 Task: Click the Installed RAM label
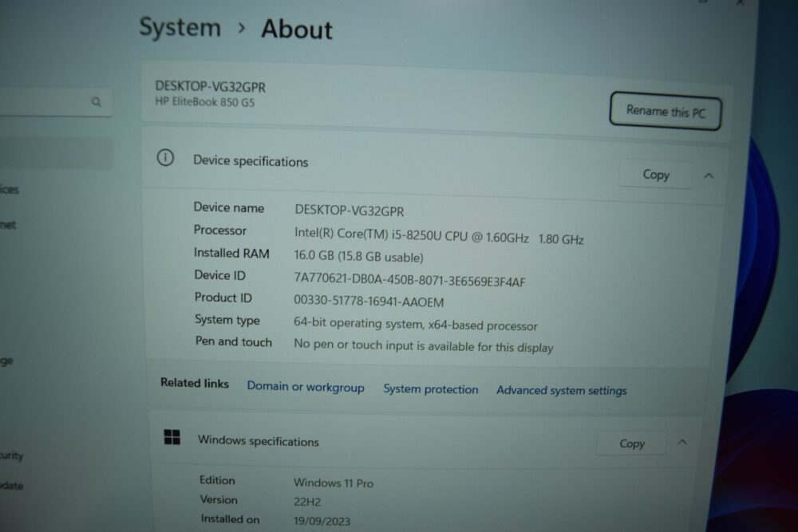[231, 253]
